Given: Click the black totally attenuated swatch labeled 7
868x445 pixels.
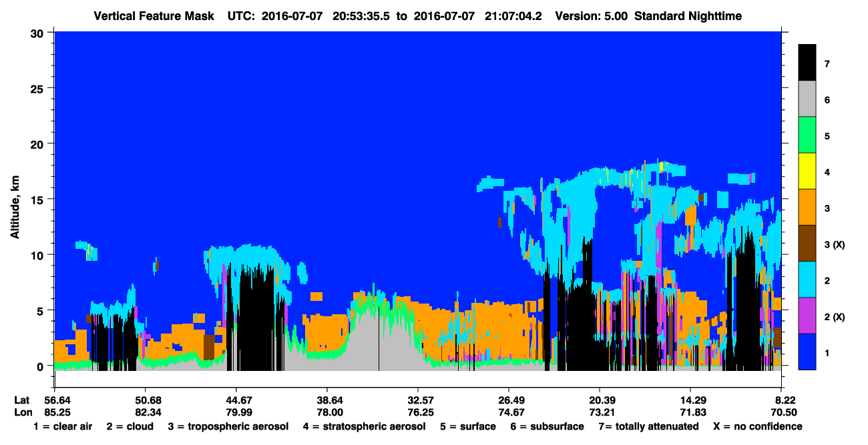Looking at the screenshot, I should [x=807, y=63].
